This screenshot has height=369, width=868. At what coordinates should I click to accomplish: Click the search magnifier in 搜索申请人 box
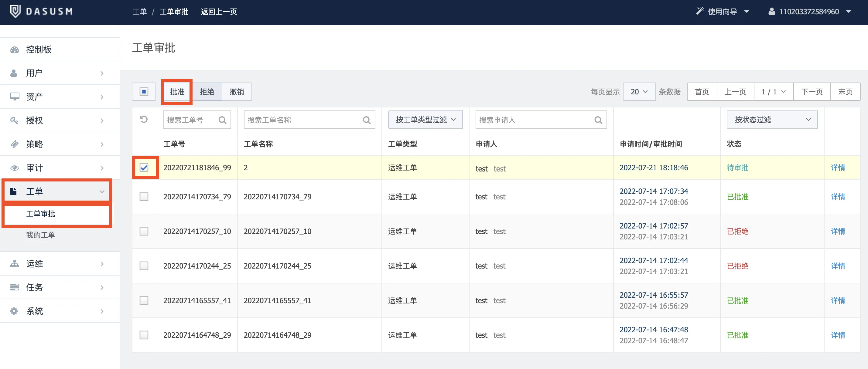pos(598,120)
